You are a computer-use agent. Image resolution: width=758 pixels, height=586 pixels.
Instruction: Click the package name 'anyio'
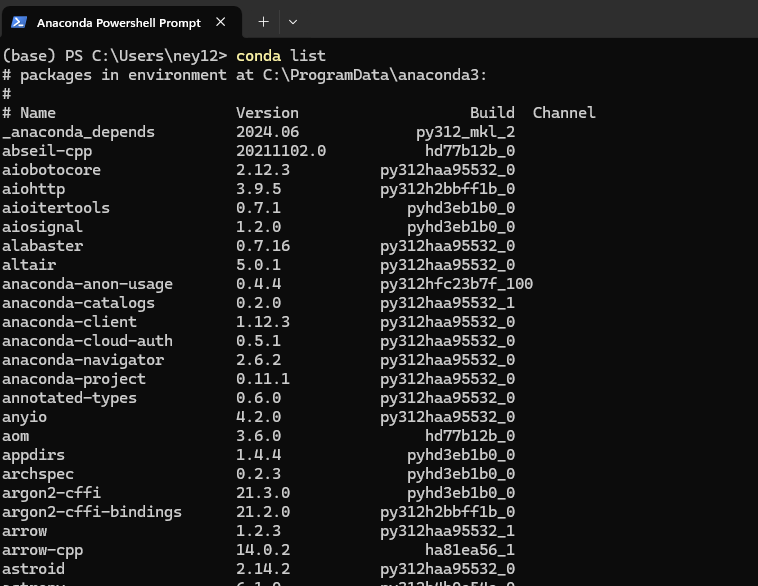pyautogui.click(x=25, y=417)
